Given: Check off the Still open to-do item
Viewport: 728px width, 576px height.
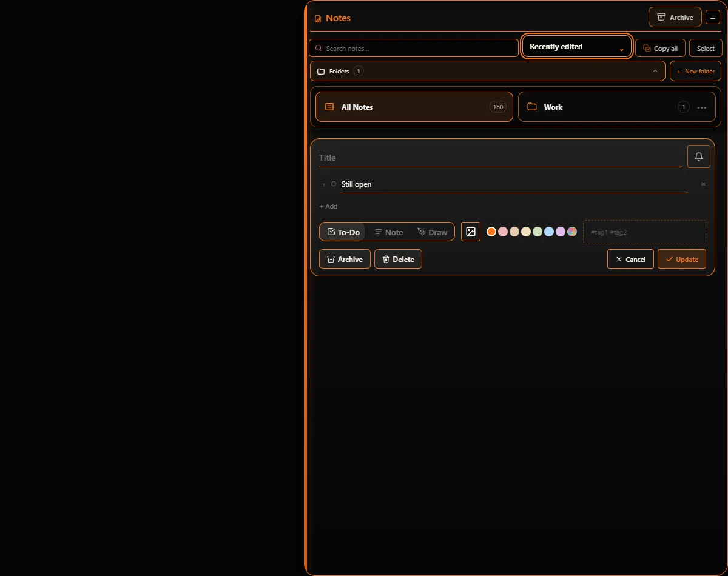Looking at the screenshot, I should 334,184.
